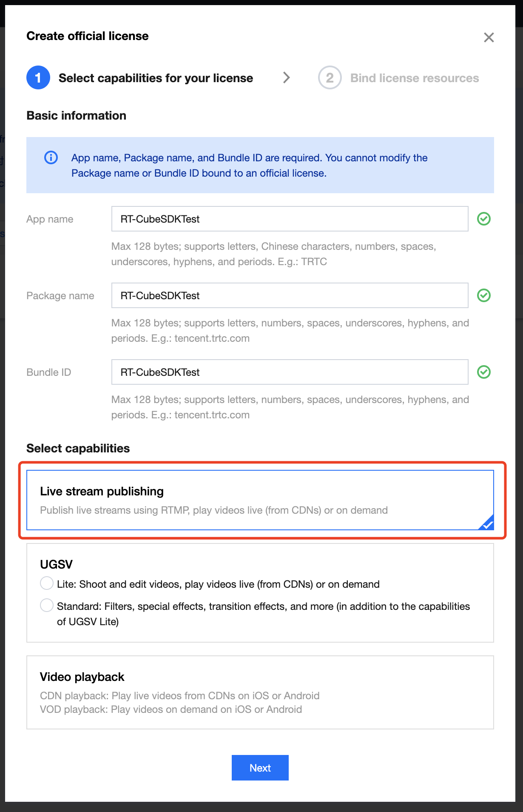This screenshot has height=812, width=523.
Task: Click the 'App name' field label
Action: pyautogui.click(x=50, y=219)
